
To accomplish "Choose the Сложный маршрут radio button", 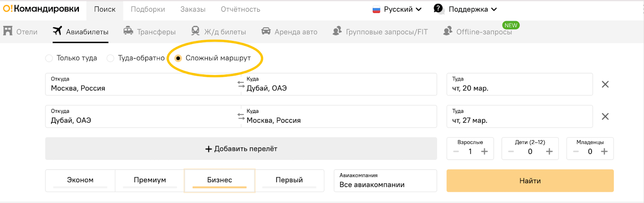I will 178,58.
